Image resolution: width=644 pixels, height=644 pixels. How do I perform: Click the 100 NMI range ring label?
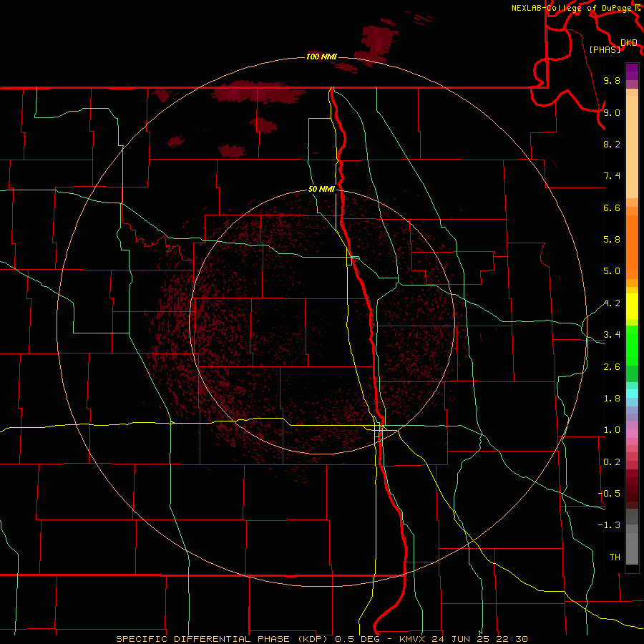pyautogui.click(x=321, y=57)
